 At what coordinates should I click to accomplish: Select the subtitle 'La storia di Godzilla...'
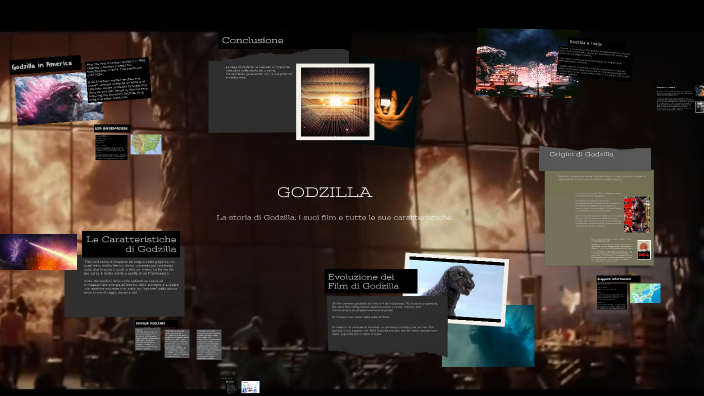pos(334,217)
